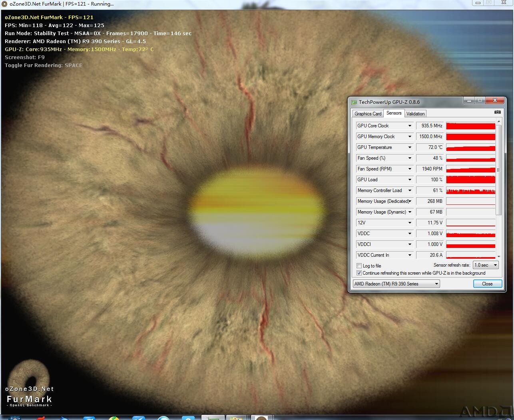Select the Sensors tab
Viewport: 514px width, 420px height.
click(394, 113)
